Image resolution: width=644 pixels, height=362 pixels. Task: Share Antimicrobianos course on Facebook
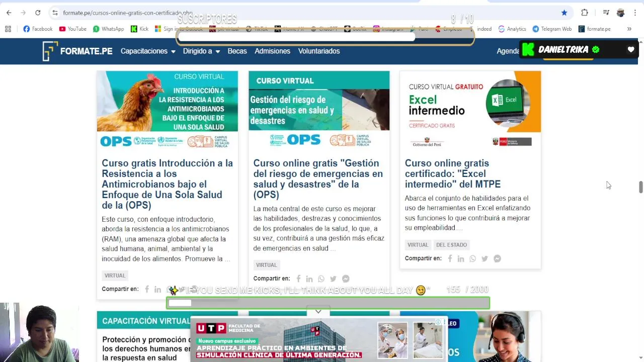(147, 289)
